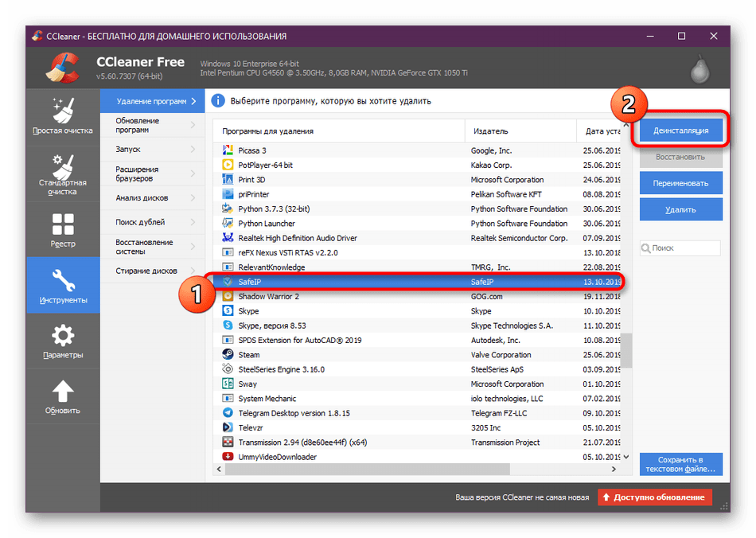Click the Поиск search field
756x538 pixels.
click(x=680, y=248)
